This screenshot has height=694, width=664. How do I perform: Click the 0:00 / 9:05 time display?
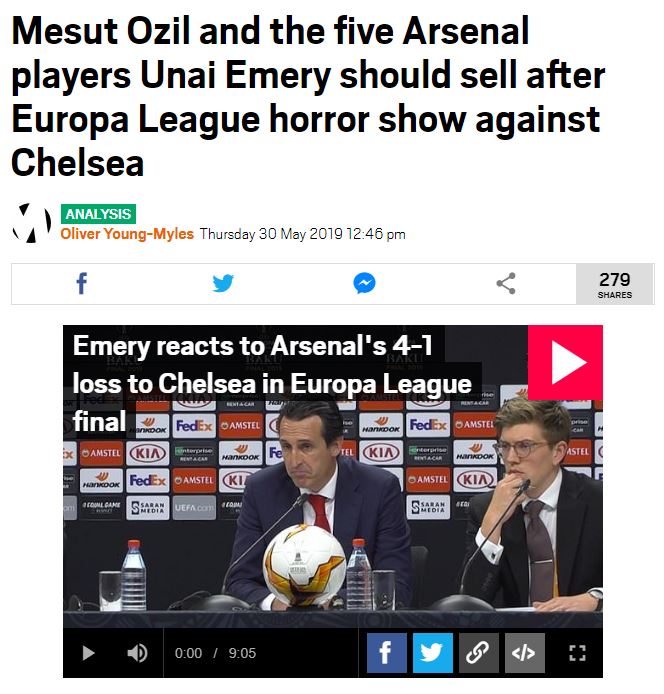click(x=215, y=653)
